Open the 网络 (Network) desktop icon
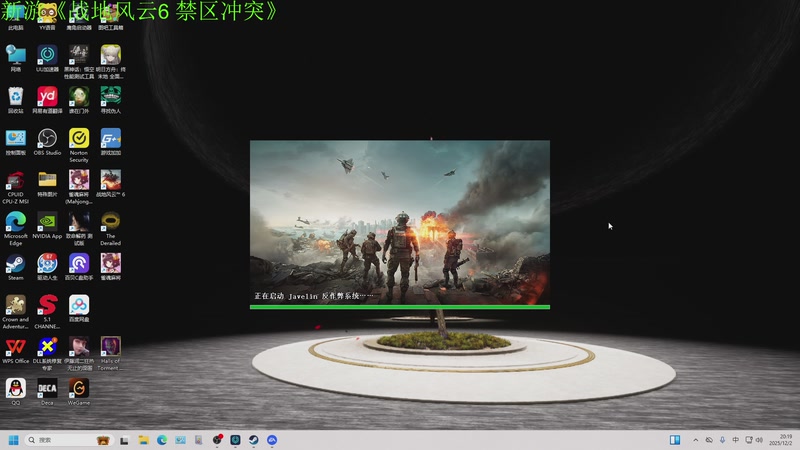 point(16,58)
